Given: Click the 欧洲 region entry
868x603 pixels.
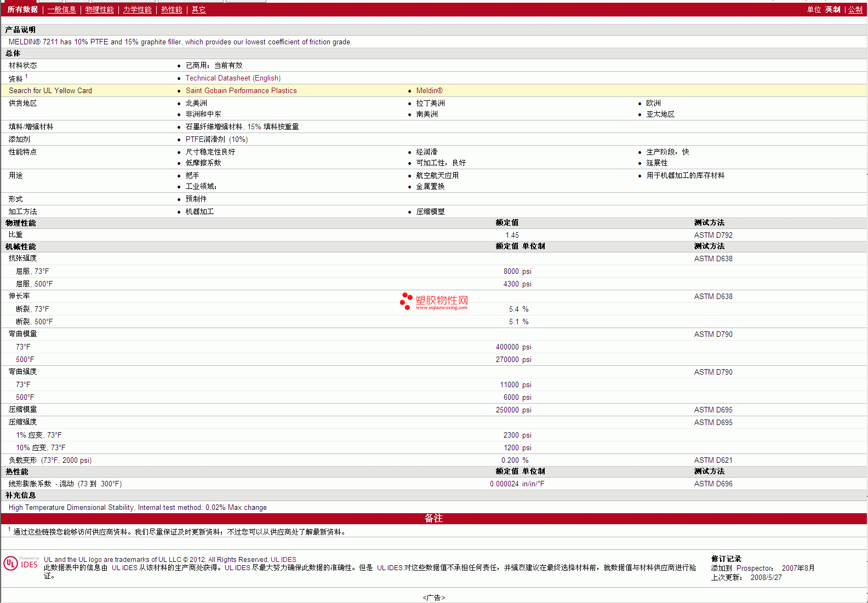Looking at the screenshot, I should click(x=653, y=104).
